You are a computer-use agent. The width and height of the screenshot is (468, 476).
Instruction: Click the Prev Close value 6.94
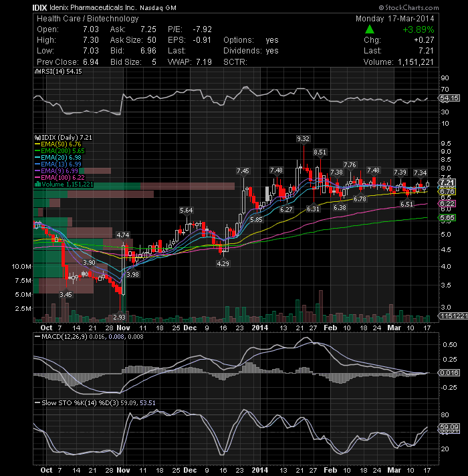tap(91, 62)
